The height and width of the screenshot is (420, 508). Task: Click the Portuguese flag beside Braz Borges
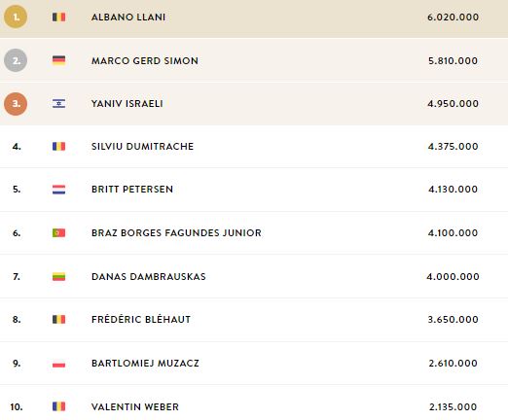click(58, 232)
